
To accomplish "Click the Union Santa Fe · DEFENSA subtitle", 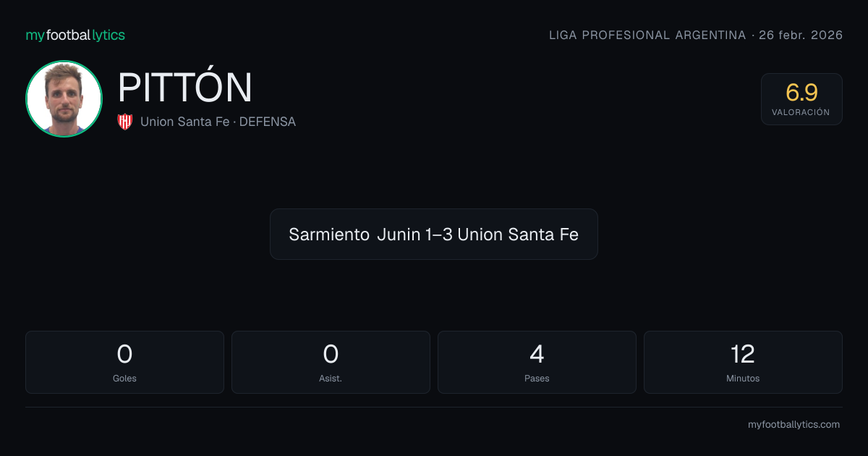I will (218, 122).
